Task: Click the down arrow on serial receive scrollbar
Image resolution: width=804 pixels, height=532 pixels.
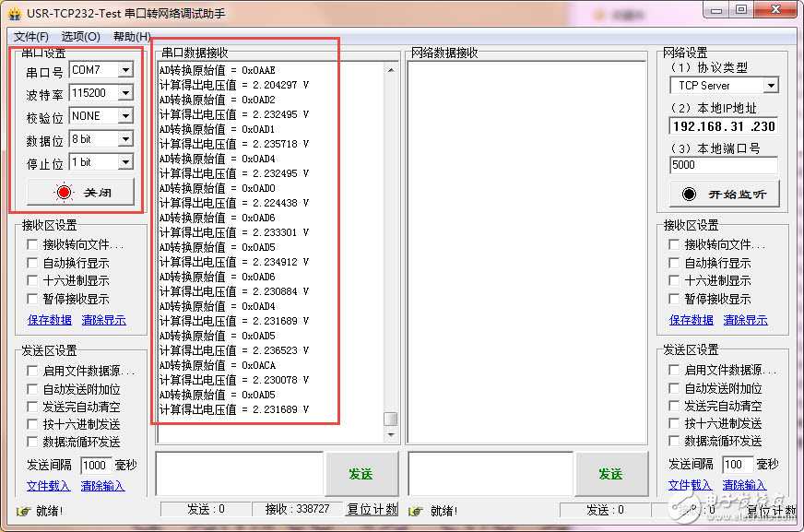Action: pyautogui.click(x=391, y=434)
